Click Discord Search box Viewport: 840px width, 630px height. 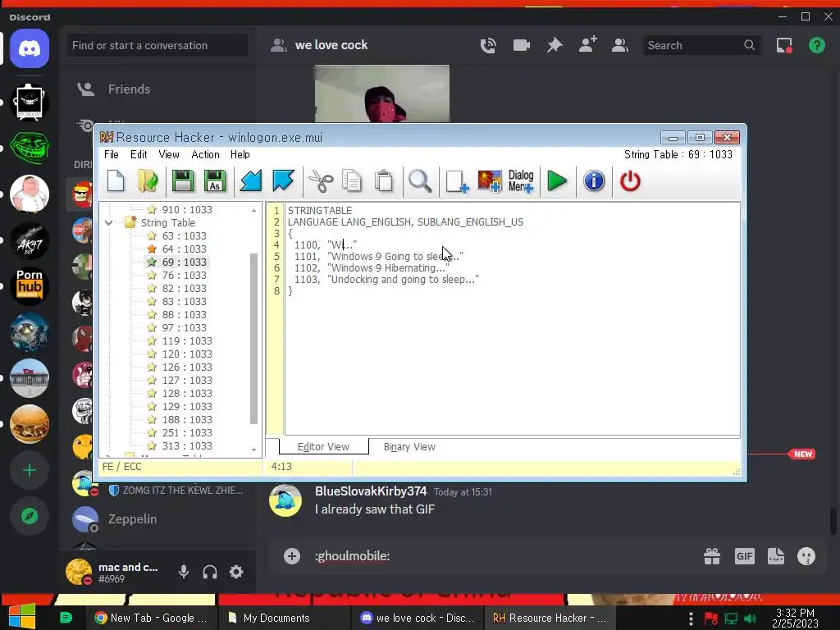702,46
